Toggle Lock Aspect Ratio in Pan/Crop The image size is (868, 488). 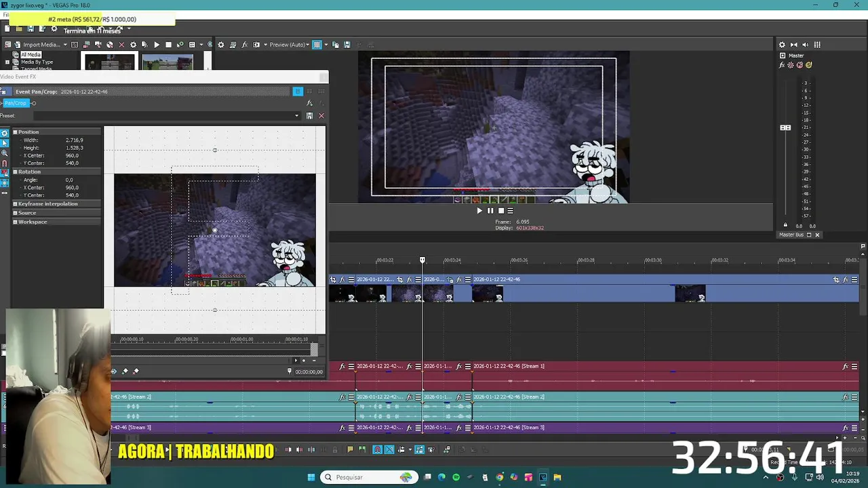pos(5,174)
